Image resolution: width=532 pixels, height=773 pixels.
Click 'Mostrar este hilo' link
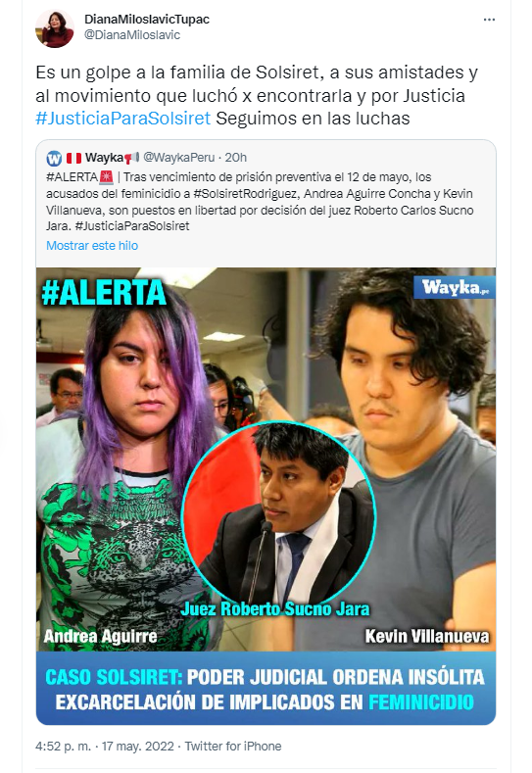[92, 246]
